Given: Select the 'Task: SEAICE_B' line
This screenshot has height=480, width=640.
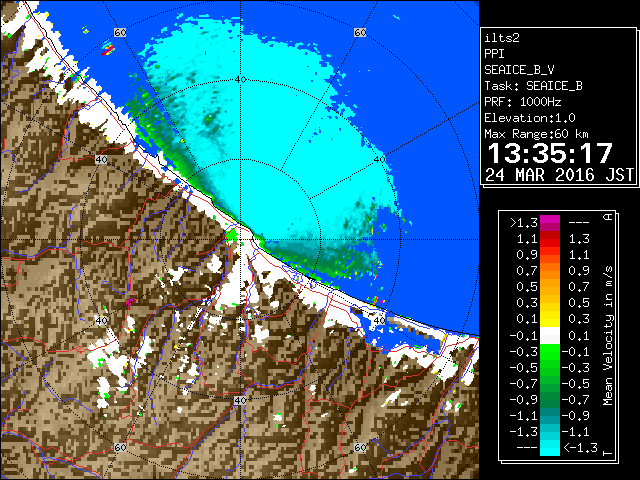Looking at the screenshot, I should click(533, 86).
